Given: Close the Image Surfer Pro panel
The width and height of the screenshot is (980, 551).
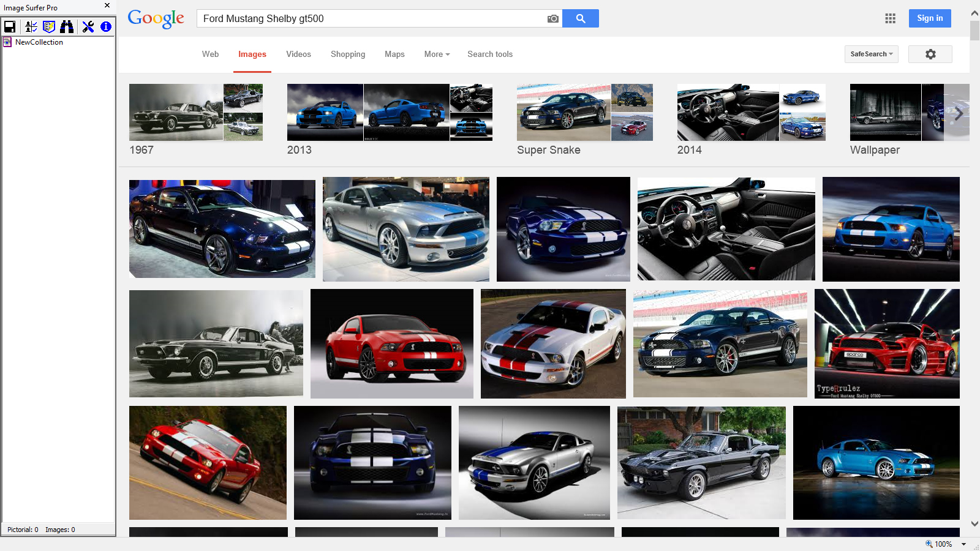Looking at the screenshot, I should [107, 6].
